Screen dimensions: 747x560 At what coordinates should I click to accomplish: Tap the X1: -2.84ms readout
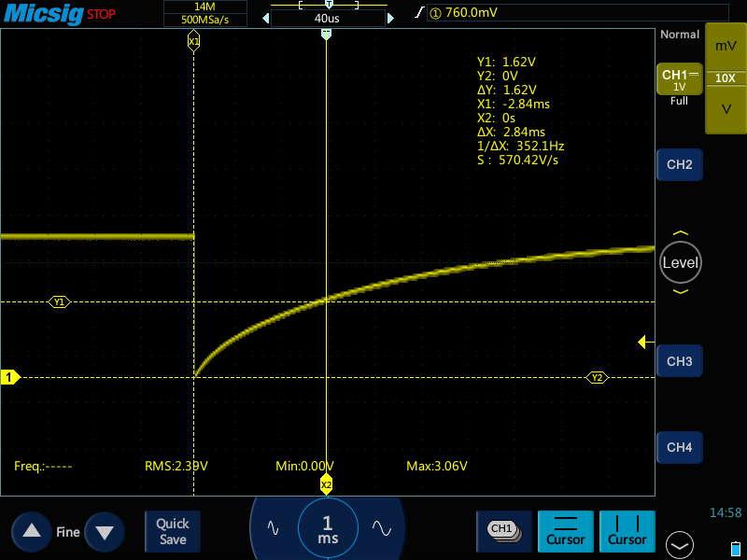[514, 104]
